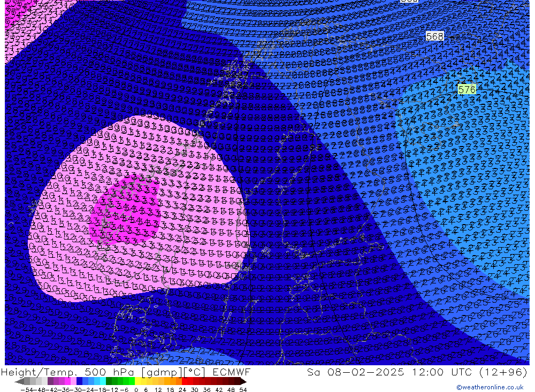Image resolution: width=535 pixels, height=392 pixels.
Task: Click the legend value 0
Action: point(136,390)
